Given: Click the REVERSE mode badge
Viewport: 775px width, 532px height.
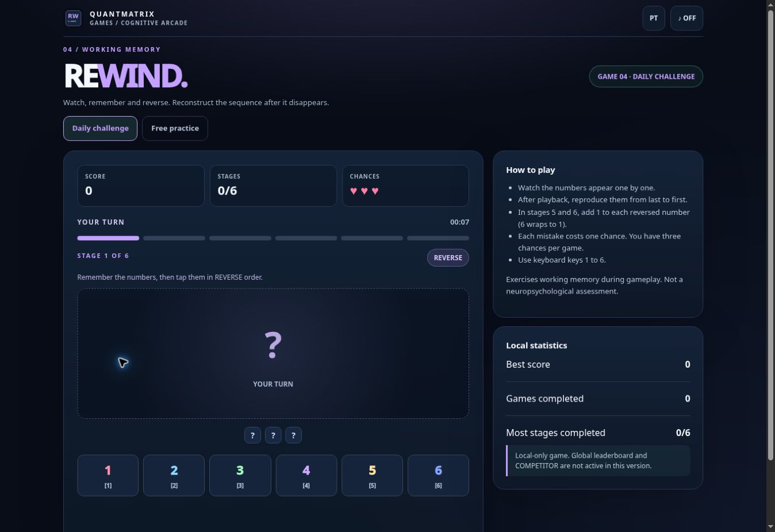Looking at the screenshot, I should click(448, 257).
